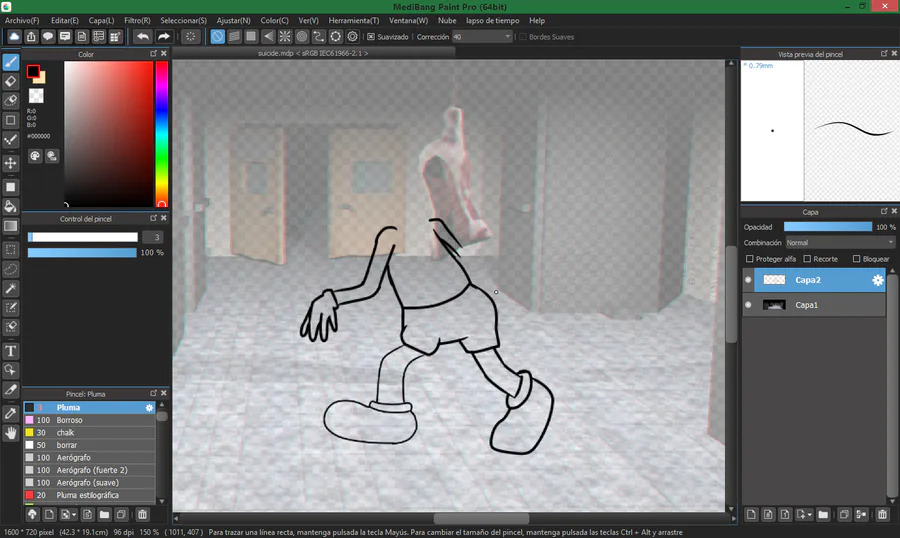Activate the rectangular Select tool
This screenshot has height=538, width=900.
(x=10, y=250)
